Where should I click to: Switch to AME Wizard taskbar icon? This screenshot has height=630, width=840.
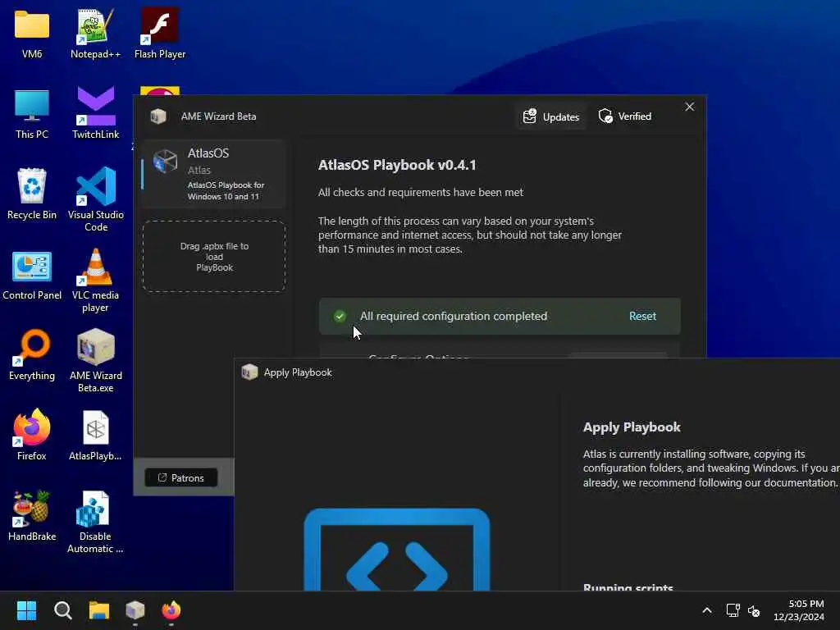pyautogui.click(x=135, y=610)
